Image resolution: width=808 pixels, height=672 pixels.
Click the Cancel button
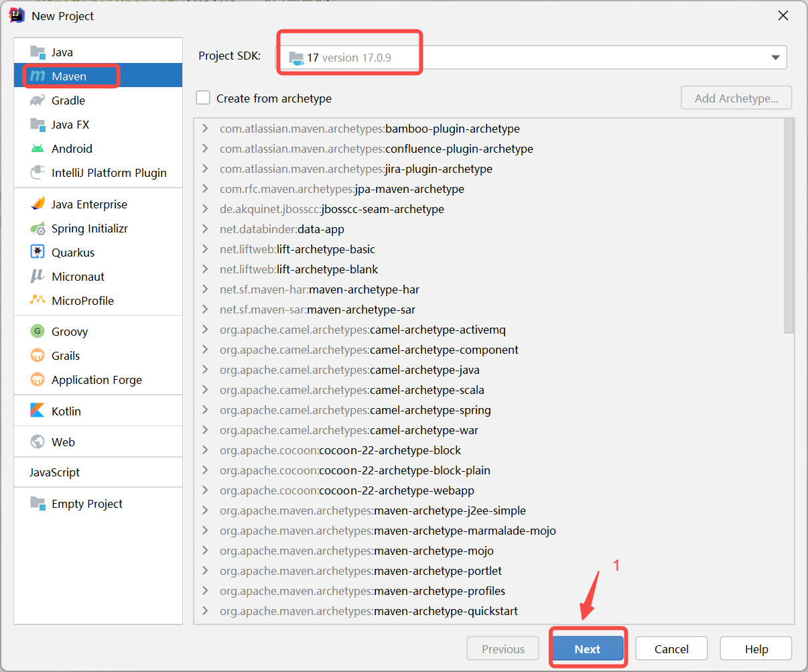pos(671,649)
